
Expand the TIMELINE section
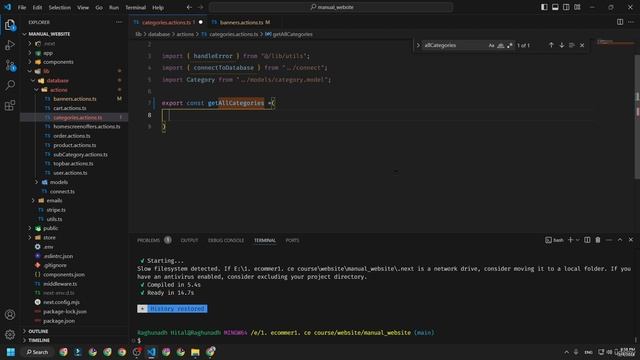click(x=39, y=340)
